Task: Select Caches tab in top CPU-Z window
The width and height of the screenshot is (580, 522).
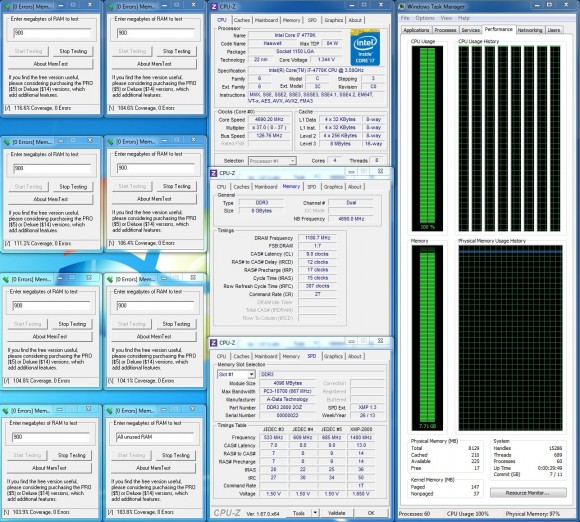Action: 242,20
